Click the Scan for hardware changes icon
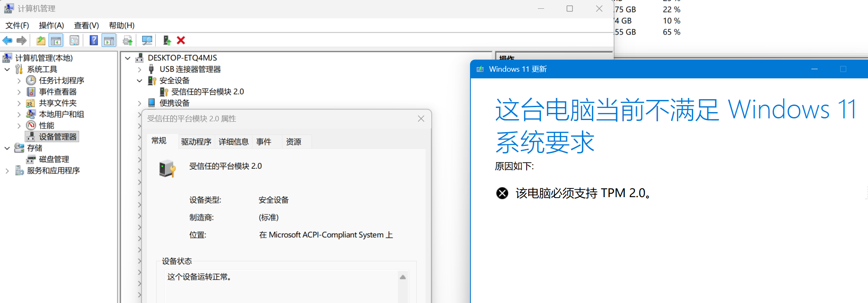Viewport: 868px width, 303px height. click(147, 40)
